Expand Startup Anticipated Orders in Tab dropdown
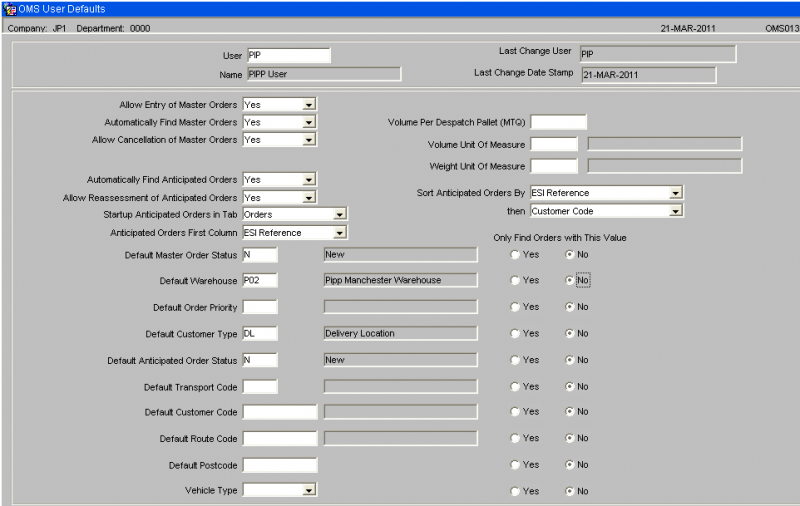Viewport: 800px width, 506px height. tap(339, 215)
